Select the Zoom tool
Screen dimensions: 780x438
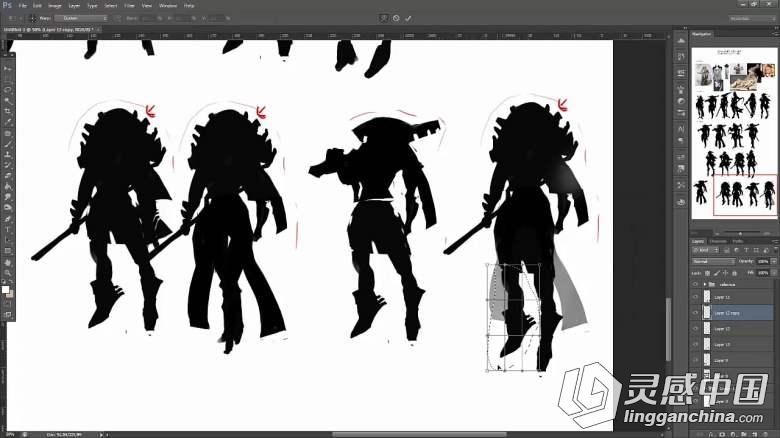point(7,273)
